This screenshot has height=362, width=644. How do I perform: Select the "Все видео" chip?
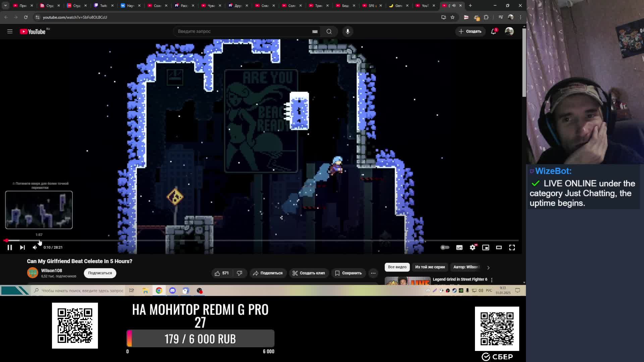(397, 267)
